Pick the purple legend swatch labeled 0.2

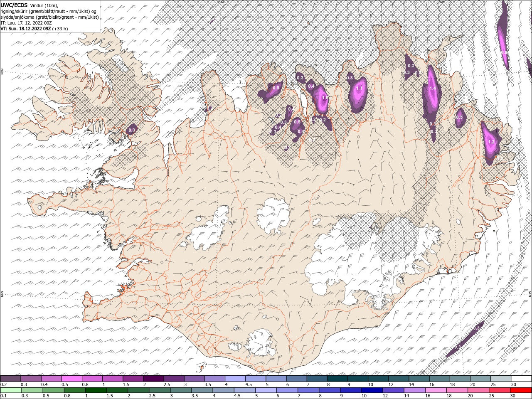pos(10,379)
